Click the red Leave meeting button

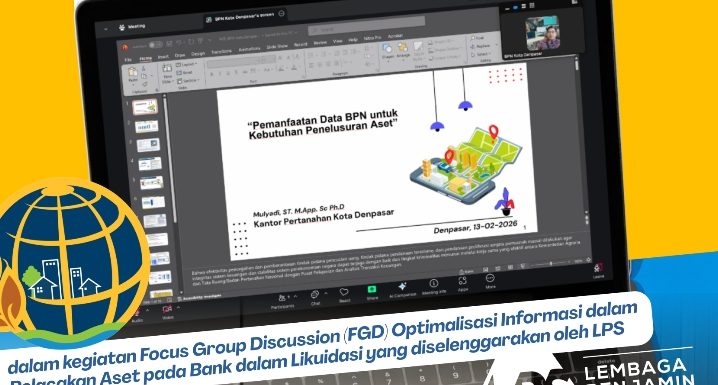pos(598,270)
